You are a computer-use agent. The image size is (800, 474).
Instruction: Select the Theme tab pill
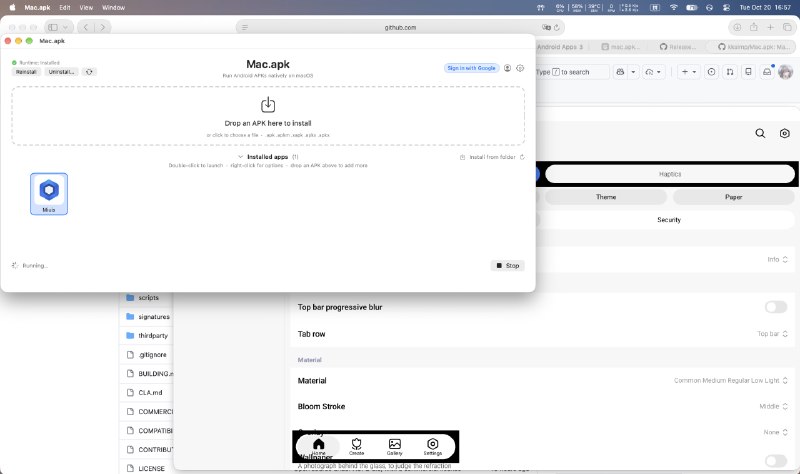(606, 197)
